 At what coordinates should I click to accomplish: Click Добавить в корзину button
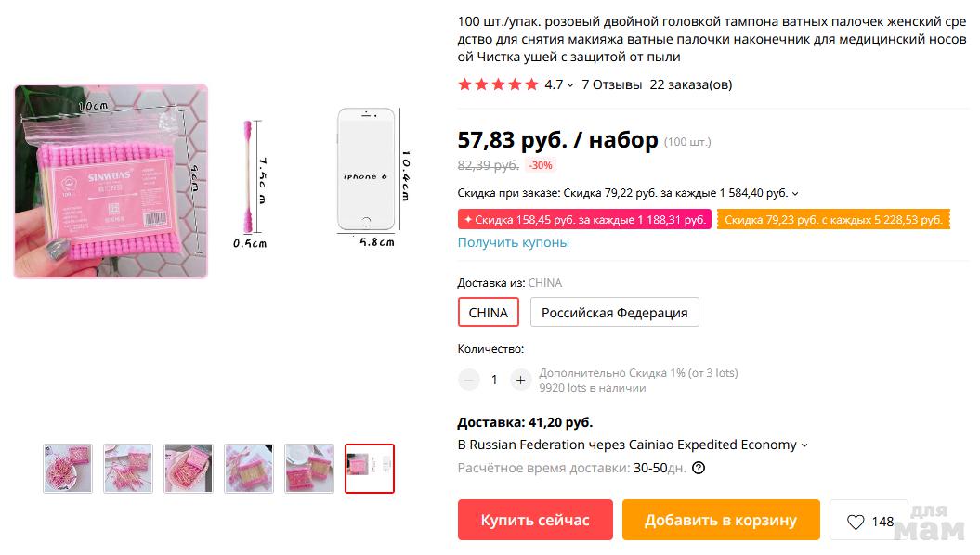tap(721, 520)
